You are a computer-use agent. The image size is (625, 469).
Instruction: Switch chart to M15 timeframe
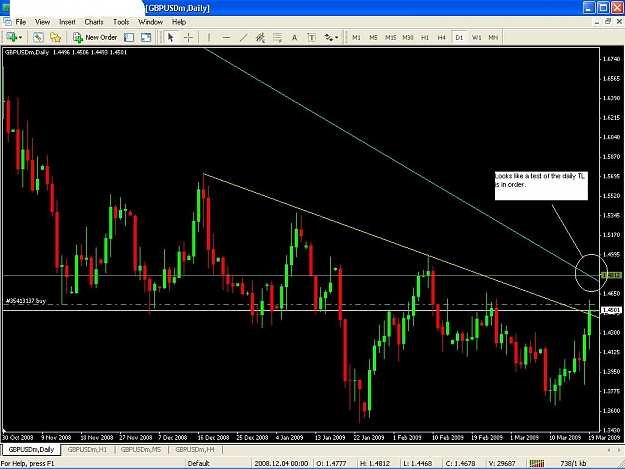pyautogui.click(x=390, y=37)
